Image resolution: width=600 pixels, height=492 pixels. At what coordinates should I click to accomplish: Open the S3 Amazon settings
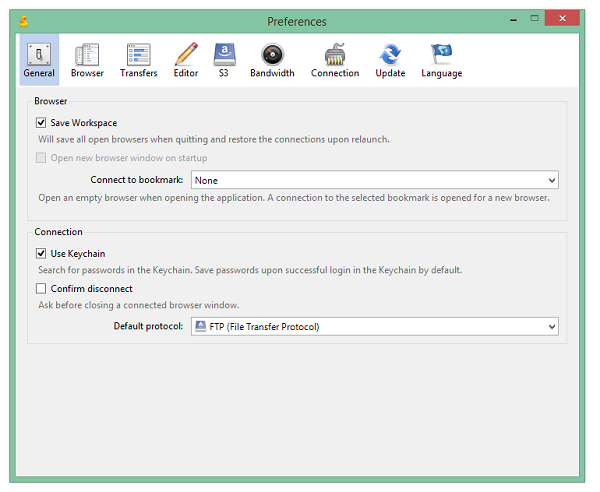tap(224, 60)
